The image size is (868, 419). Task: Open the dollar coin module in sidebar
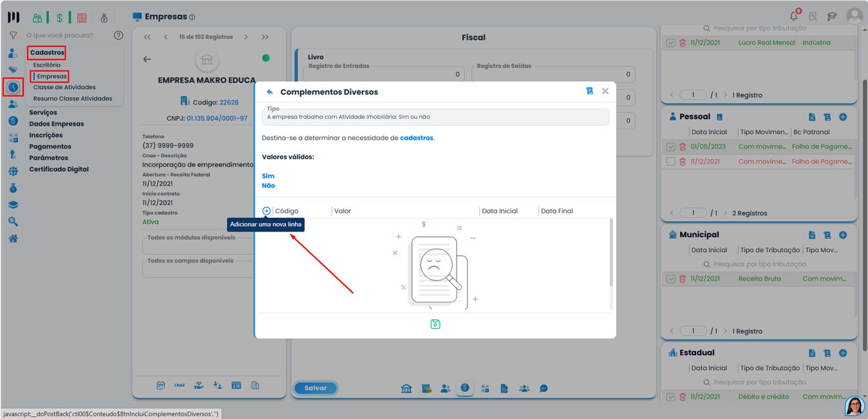[13, 120]
